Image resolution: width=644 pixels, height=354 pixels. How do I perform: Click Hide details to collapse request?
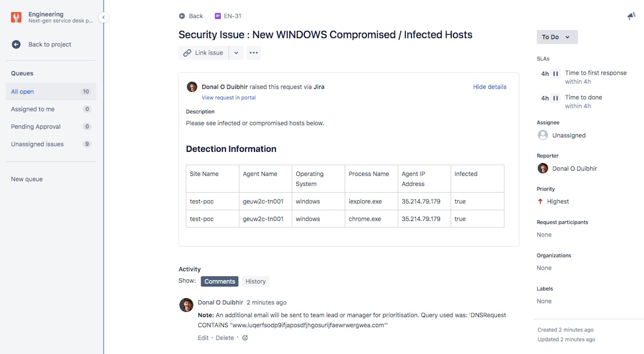(x=489, y=87)
